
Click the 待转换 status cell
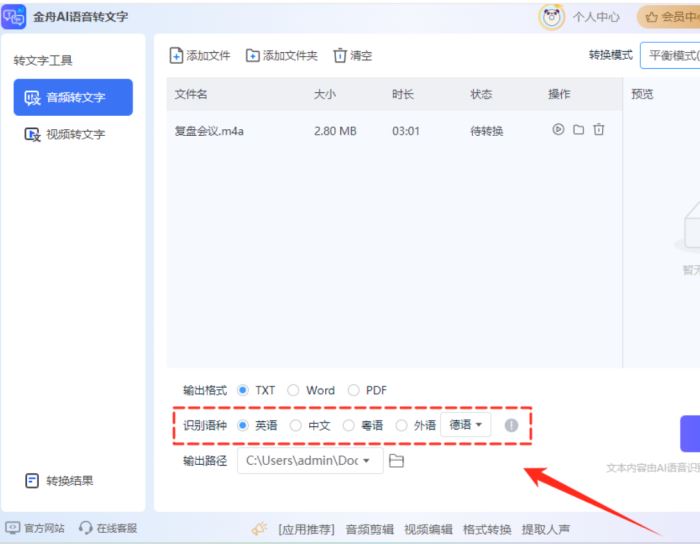tap(487, 131)
